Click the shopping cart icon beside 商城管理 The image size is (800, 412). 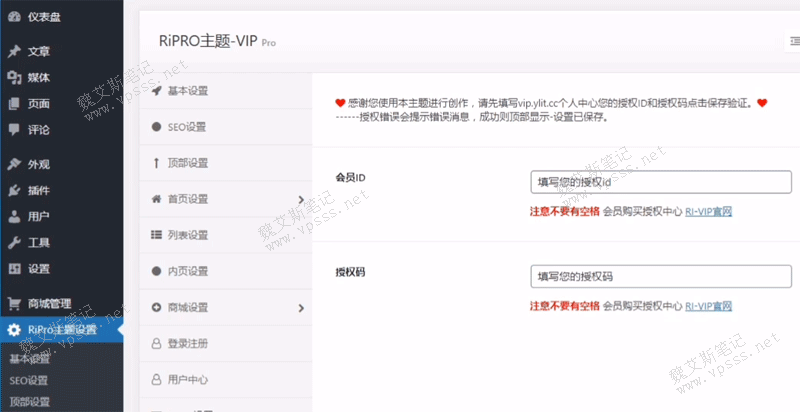click(x=14, y=303)
